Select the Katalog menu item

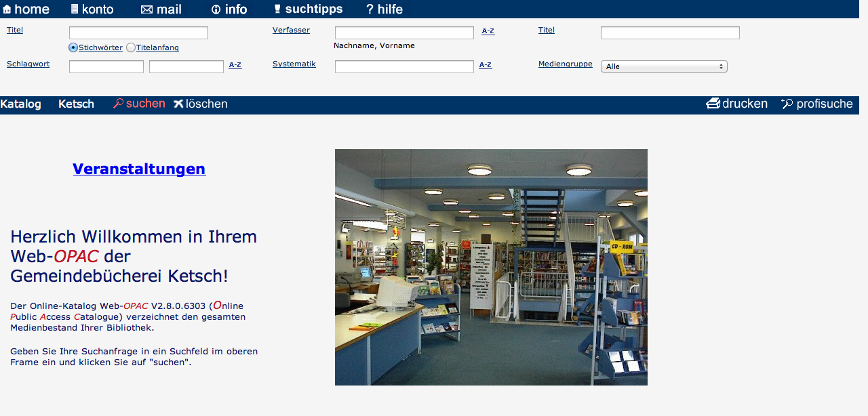coord(21,104)
